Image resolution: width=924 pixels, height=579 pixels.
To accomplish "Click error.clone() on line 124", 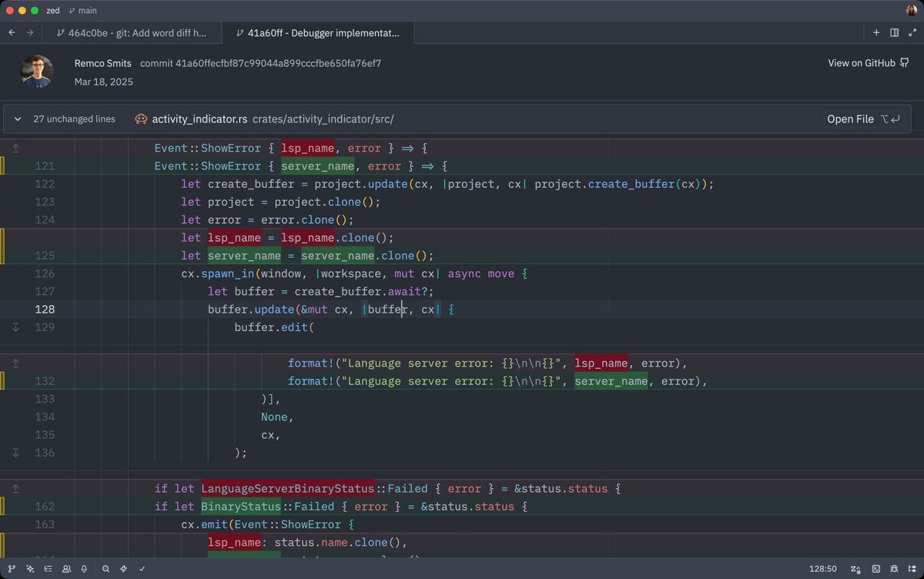I will [308, 219].
